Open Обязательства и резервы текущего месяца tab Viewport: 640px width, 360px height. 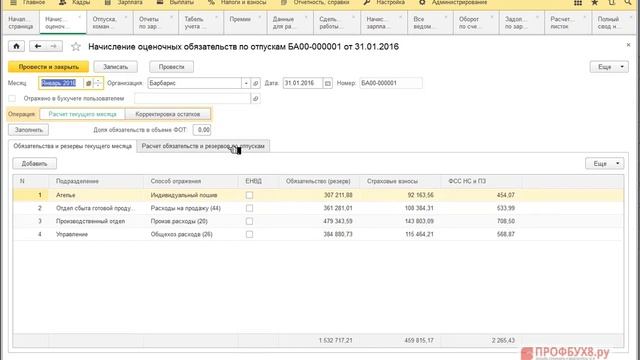[73, 146]
